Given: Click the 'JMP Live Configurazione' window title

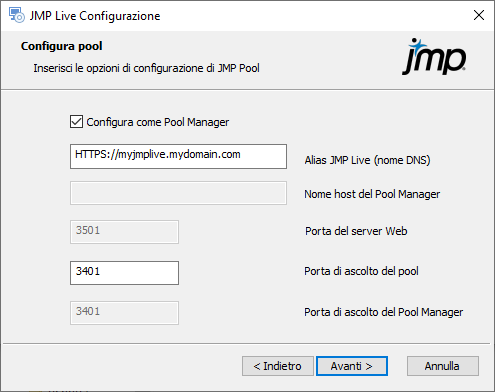Looking at the screenshot, I should (x=95, y=16).
